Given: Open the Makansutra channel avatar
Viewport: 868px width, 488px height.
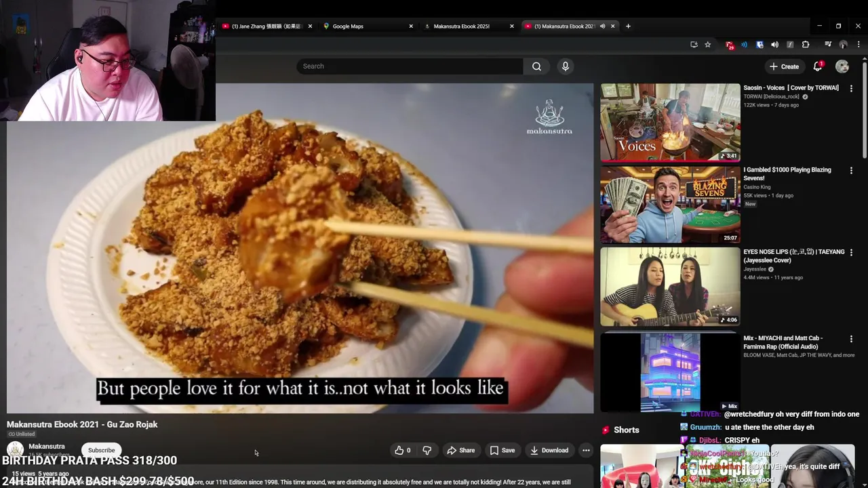Looking at the screenshot, I should click(15, 449).
